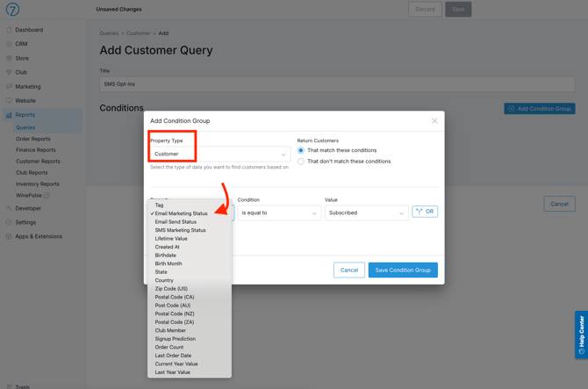Click the Store icon in sidebar
This screenshot has width=588, height=389.
[9, 58]
